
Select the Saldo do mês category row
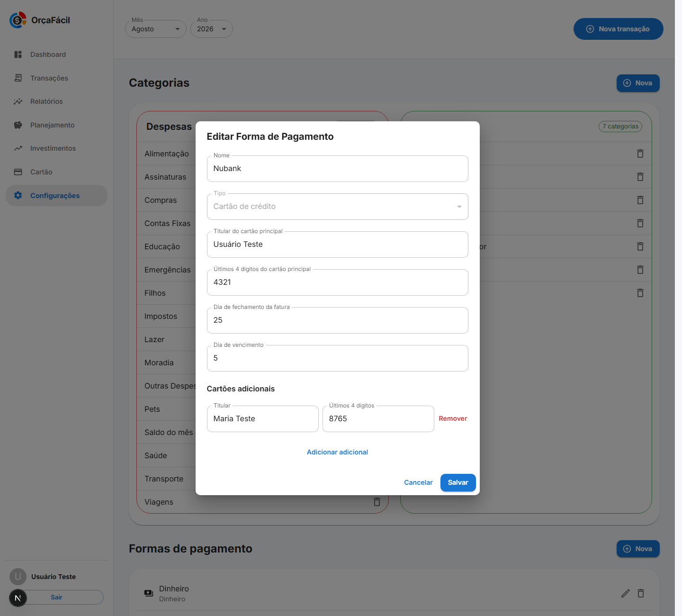click(x=166, y=432)
